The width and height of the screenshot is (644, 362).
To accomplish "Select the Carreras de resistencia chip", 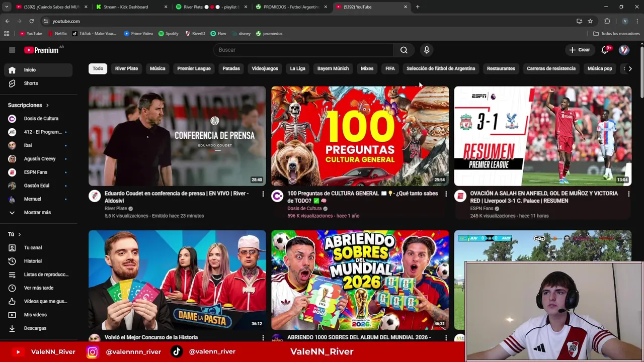I will [551, 68].
